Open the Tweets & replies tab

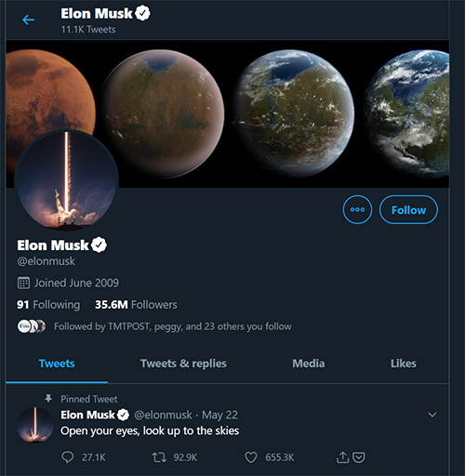[183, 364]
